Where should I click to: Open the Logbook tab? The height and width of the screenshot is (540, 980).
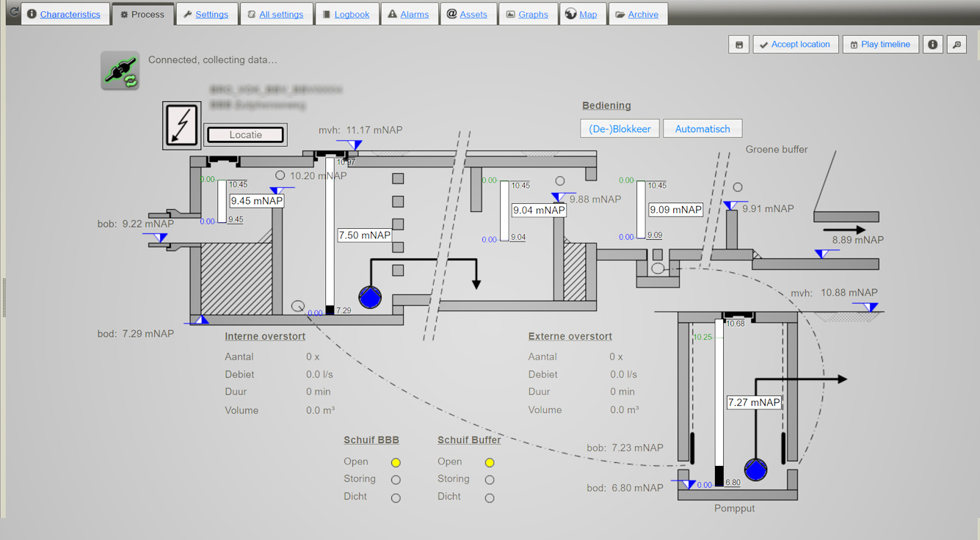coord(346,14)
